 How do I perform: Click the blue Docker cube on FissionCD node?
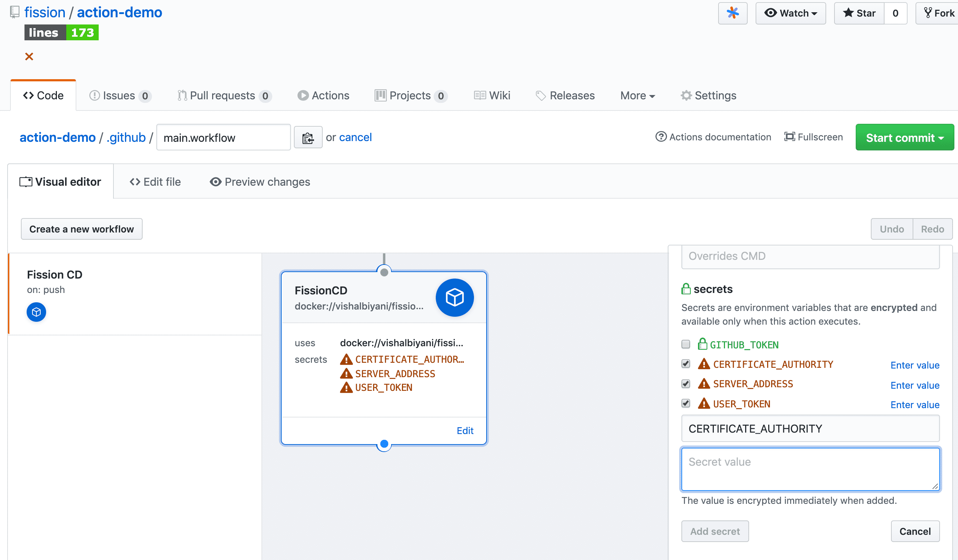tap(455, 298)
